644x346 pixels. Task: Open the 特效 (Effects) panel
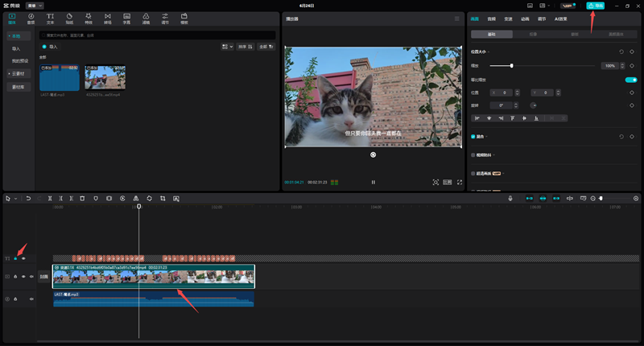pos(88,17)
